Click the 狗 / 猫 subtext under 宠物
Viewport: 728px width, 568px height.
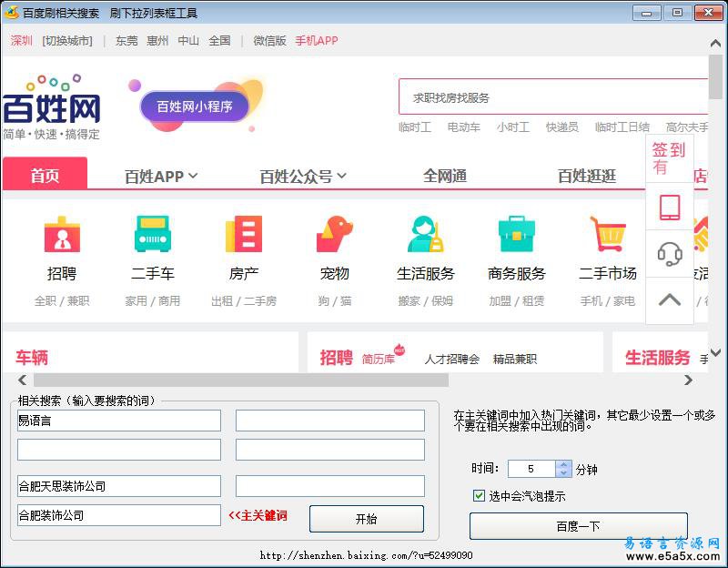pyautogui.click(x=335, y=301)
